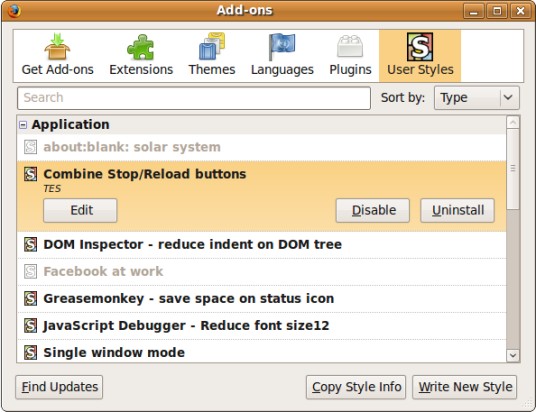536x412 pixels.
Task: Disable the Combine Stop/Reload buttons style
Action: point(373,210)
